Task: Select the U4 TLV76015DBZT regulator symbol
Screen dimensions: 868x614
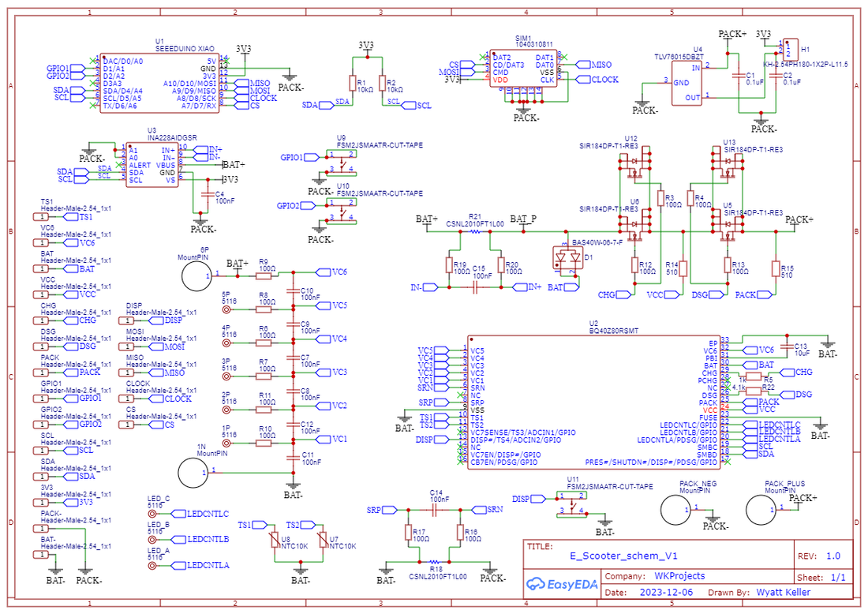Action: pyautogui.click(x=687, y=83)
